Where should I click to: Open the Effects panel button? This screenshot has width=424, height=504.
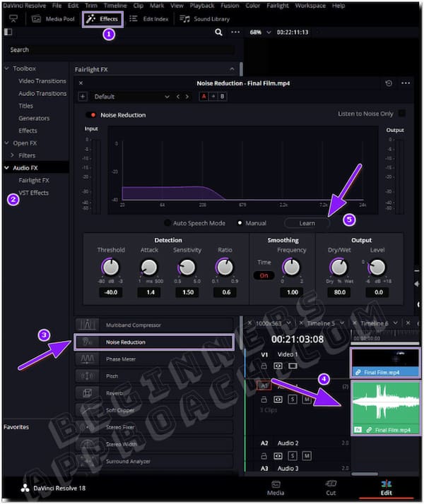(102, 19)
